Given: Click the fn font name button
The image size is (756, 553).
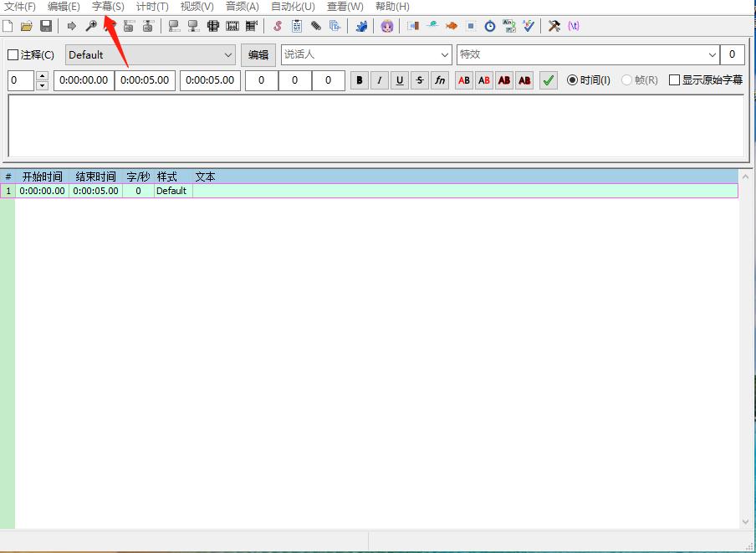Looking at the screenshot, I should pyautogui.click(x=440, y=80).
